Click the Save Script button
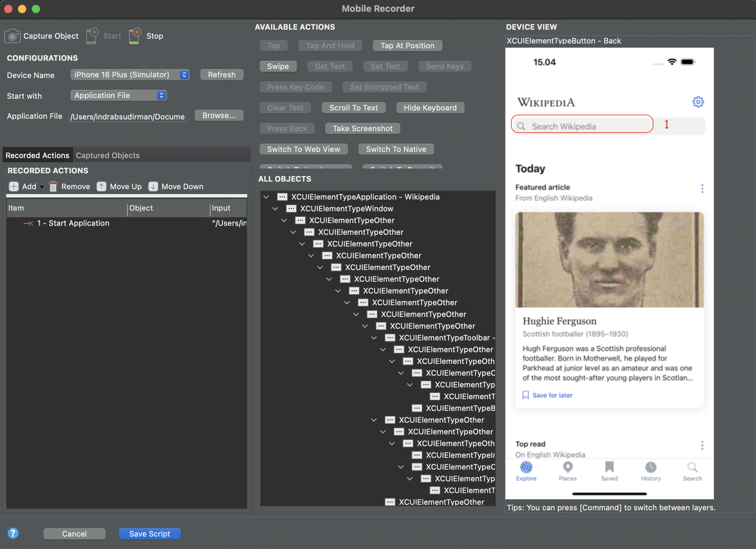756x549 pixels. 149,534
